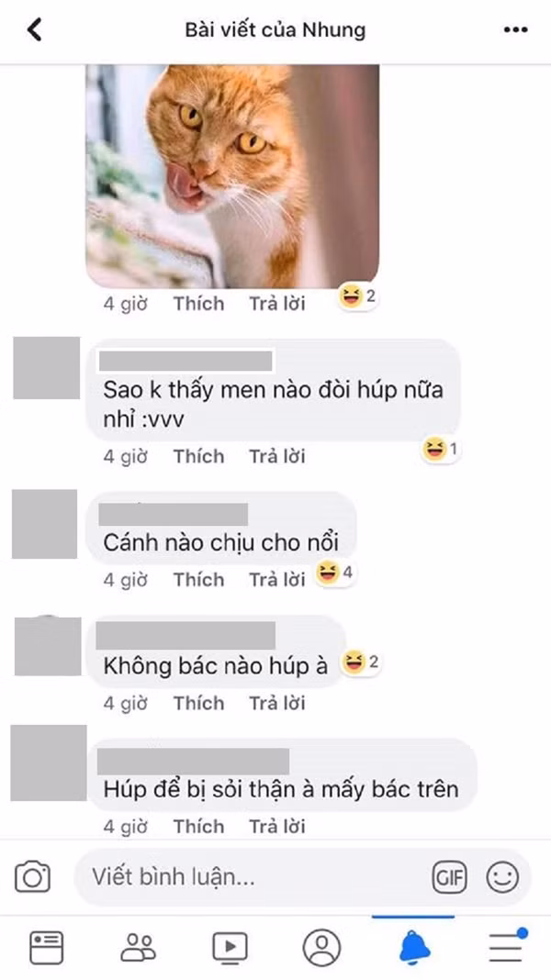This screenshot has width=551, height=980.
Task: Like 'Sao k thấy men nào' comment
Action: click(x=199, y=457)
